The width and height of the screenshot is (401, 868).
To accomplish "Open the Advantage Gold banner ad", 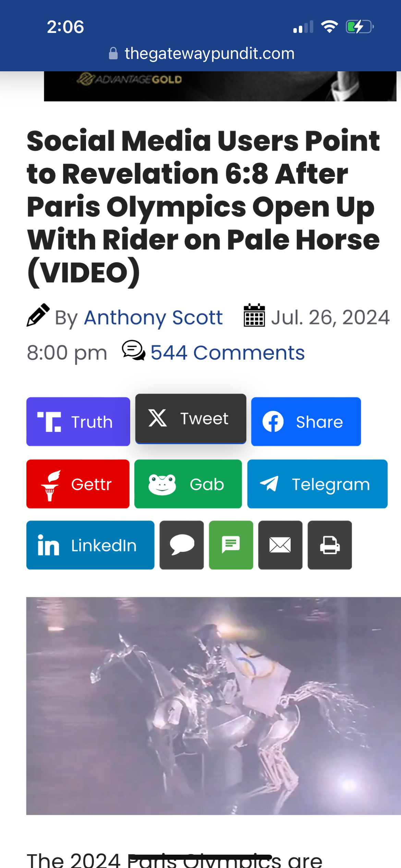I will [220, 86].
